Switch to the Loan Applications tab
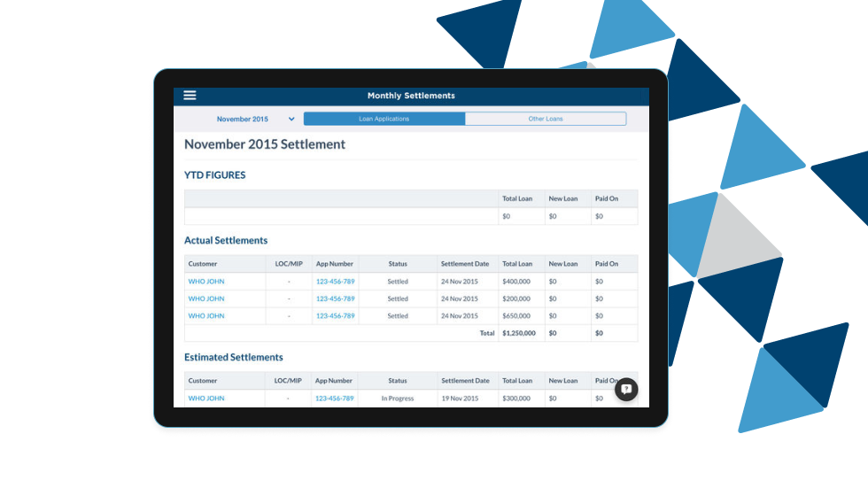 [x=384, y=119]
